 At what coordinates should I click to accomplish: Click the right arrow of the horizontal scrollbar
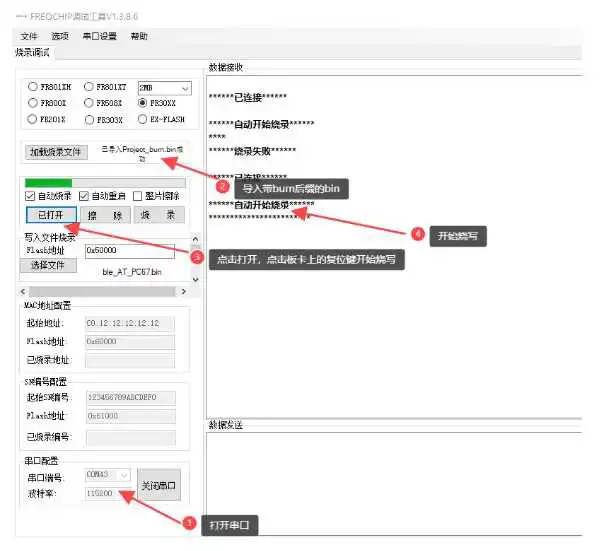click(x=184, y=291)
